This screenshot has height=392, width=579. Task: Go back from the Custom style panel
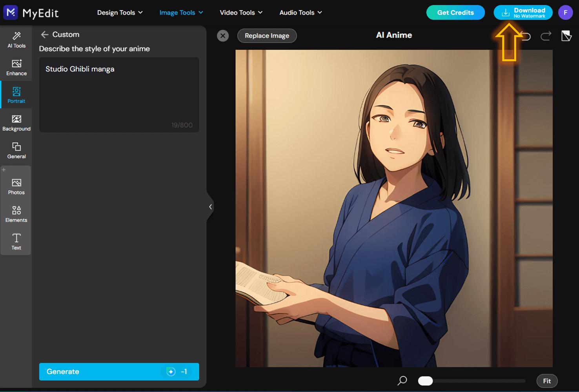[45, 35]
